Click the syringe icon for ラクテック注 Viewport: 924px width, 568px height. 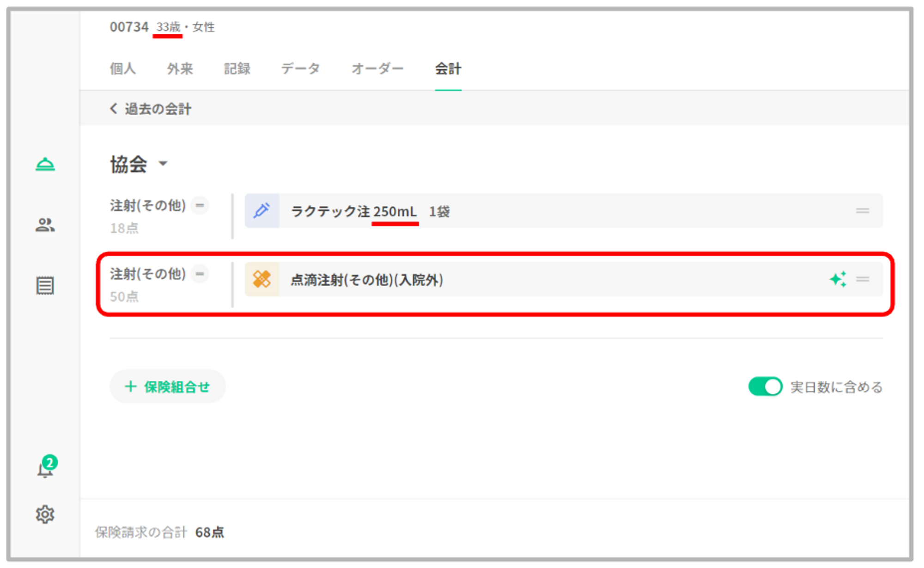tap(262, 211)
